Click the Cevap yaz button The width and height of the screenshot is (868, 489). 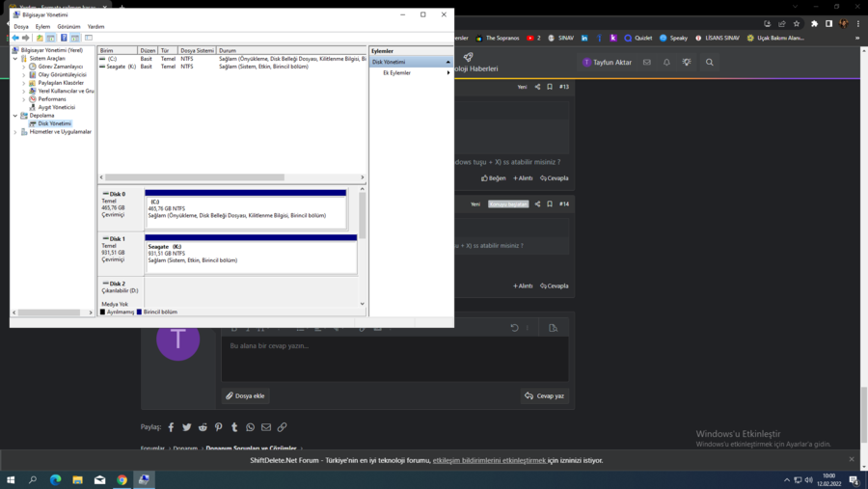coord(544,395)
